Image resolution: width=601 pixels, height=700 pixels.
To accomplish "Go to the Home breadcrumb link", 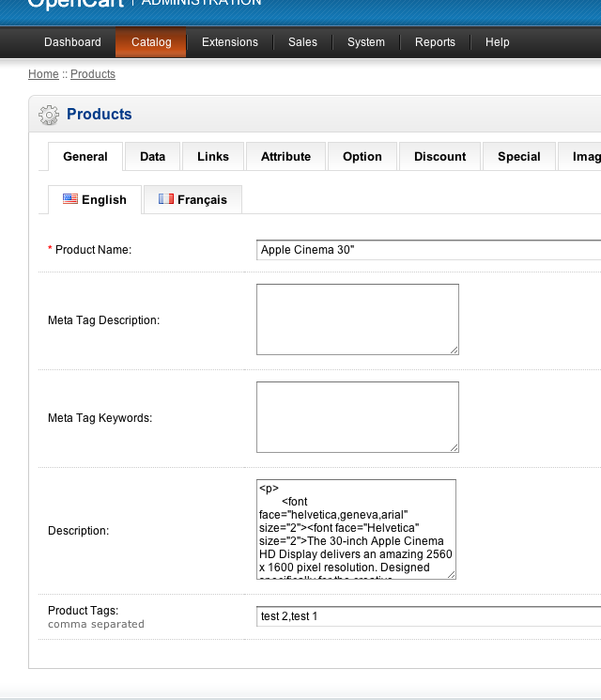I will pyautogui.click(x=43, y=74).
